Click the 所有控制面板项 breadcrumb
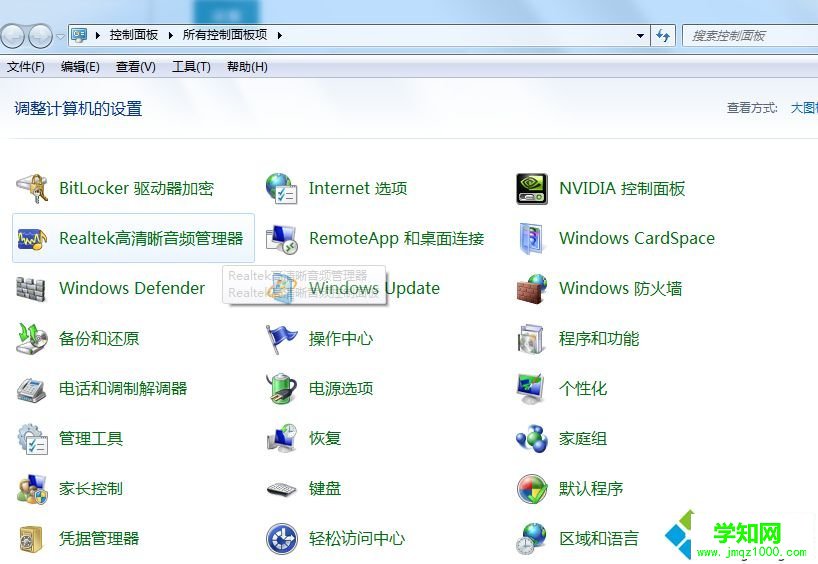 225,35
